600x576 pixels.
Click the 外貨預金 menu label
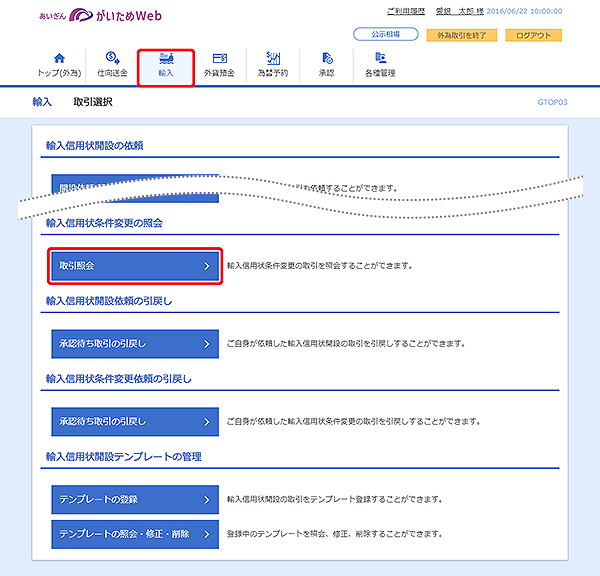coord(219,73)
